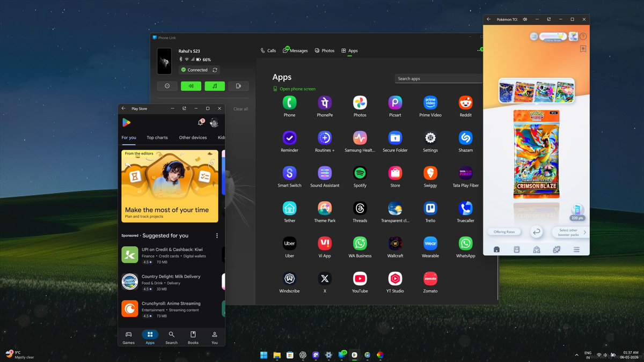644x362 pixels.
Task: Refresh the Connected status in Phone Link
Action: [215, 70]
